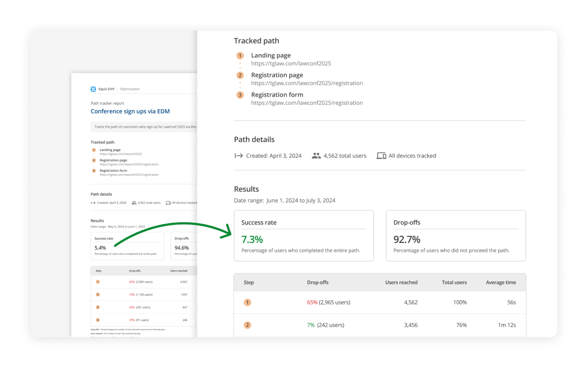Click the Drop-offs column header in enlarged table
The height and width of the screenshot is (368, 588).
tap(318, 282)
